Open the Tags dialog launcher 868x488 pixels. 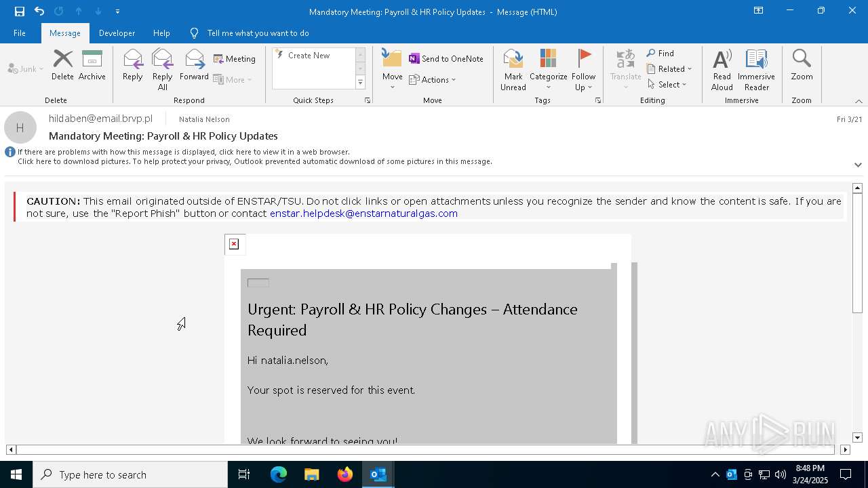coord(598,100)
